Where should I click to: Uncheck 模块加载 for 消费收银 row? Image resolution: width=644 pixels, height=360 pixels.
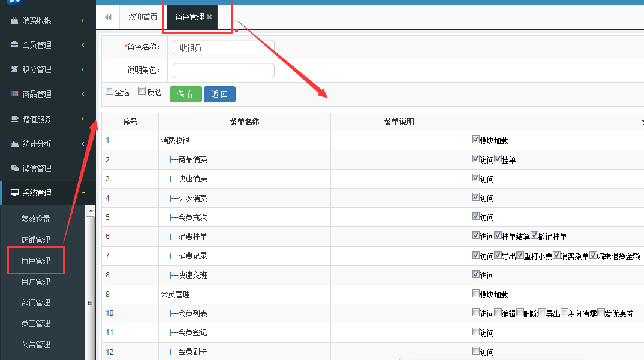tap(476, 140)
